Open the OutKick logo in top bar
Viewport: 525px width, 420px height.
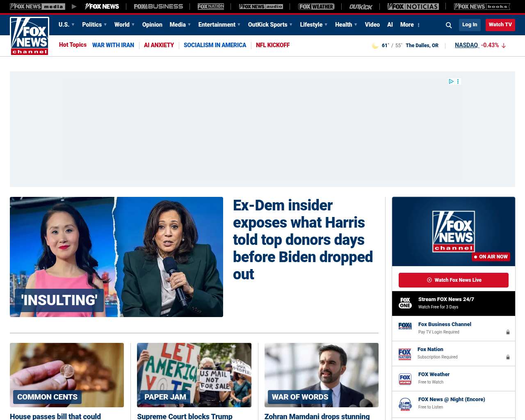(361, 7)
